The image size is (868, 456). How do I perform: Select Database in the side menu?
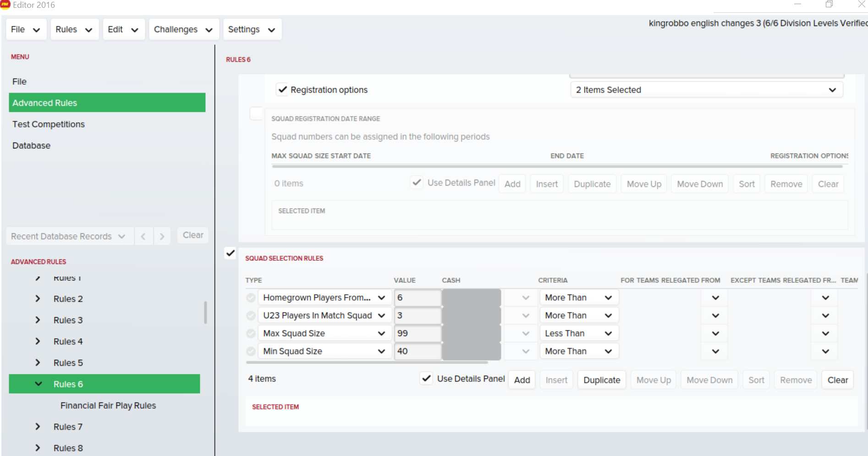(31, 145)
